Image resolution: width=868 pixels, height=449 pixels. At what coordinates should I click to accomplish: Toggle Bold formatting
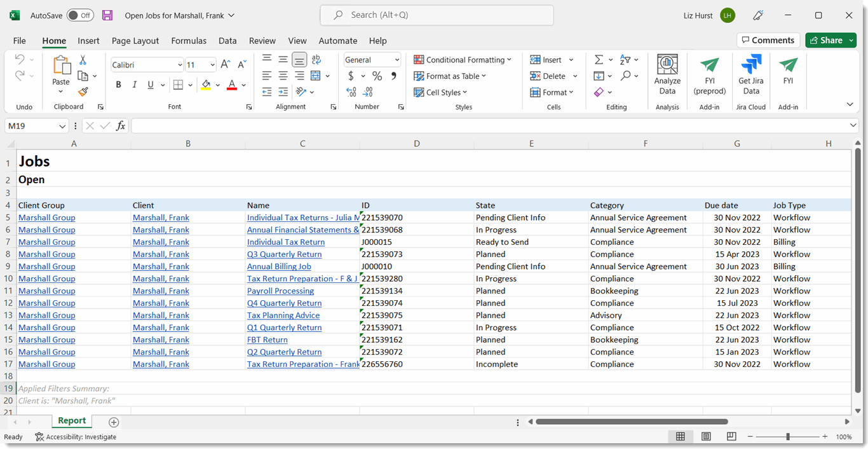pos(118,85)
